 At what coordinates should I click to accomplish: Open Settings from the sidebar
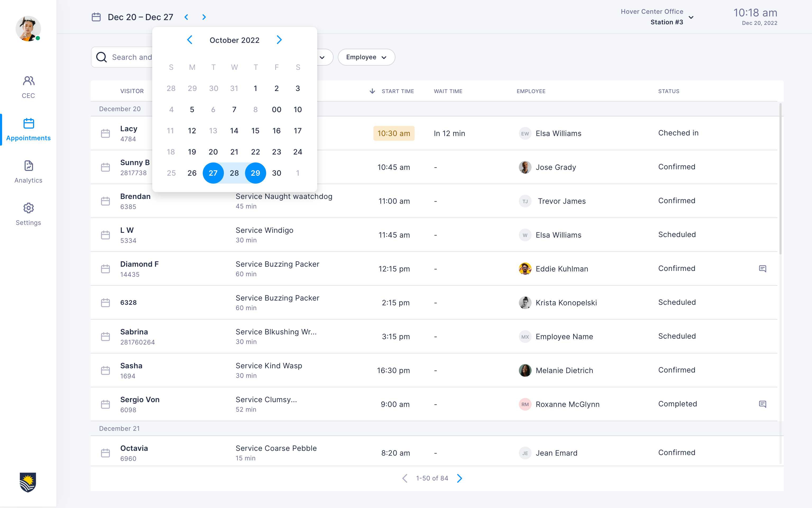click(28, 214)
